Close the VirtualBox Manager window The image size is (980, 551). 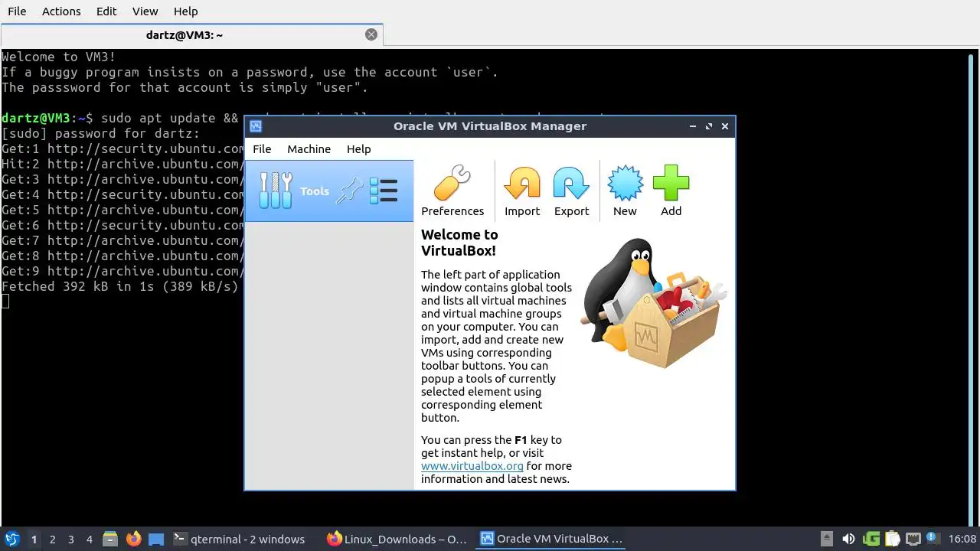(x=725, y=126)
